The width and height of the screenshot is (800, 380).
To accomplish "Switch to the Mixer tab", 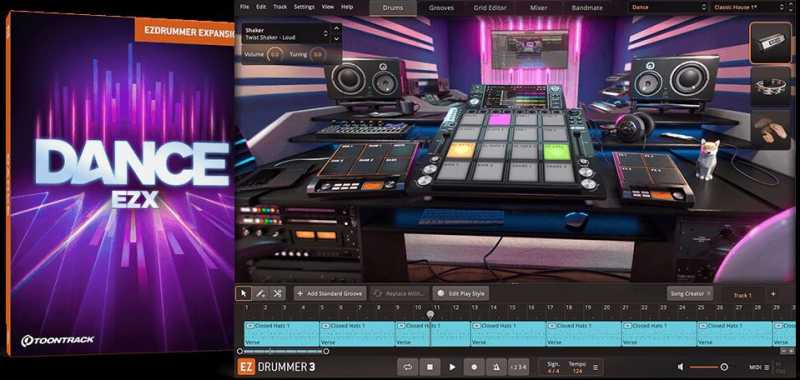I will [540, 8].
